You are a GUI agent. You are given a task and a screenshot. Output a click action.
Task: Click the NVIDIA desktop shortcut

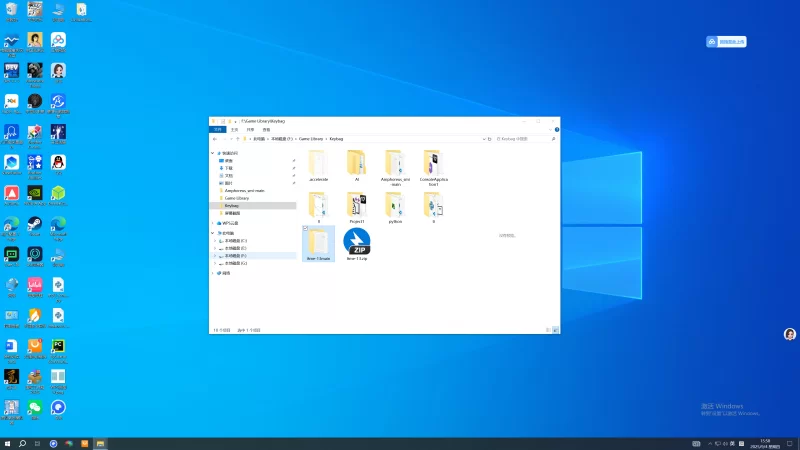35,193
